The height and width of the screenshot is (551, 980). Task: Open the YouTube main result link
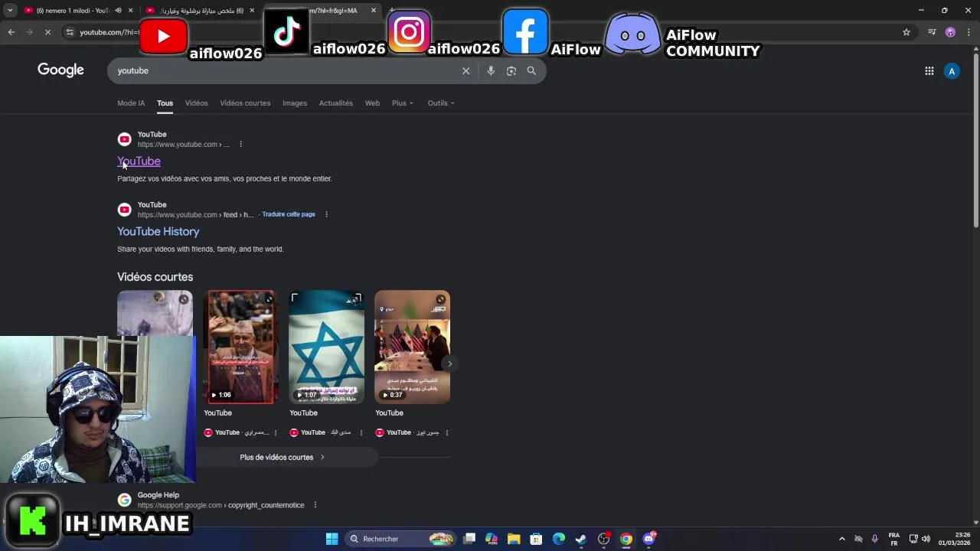click(139, 161)
